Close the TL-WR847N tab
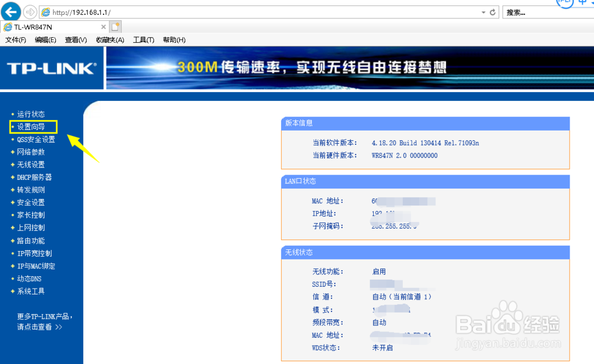The height and width of the screenshot is (364, 594). coord(103,27)
